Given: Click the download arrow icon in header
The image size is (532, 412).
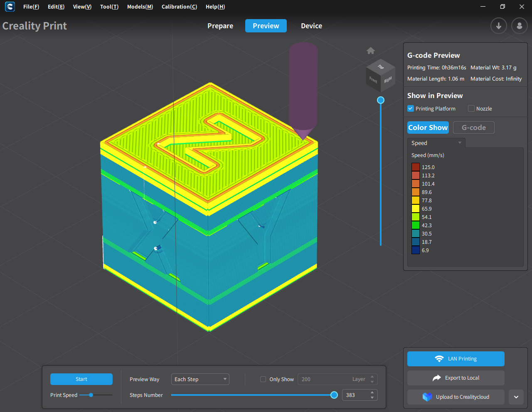Looking at the screenshot, I should (x=498, y=26).
